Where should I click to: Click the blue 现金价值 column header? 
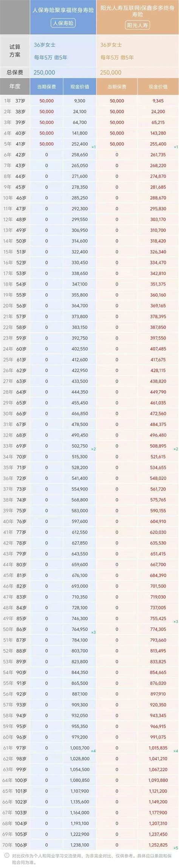(80, 86)
